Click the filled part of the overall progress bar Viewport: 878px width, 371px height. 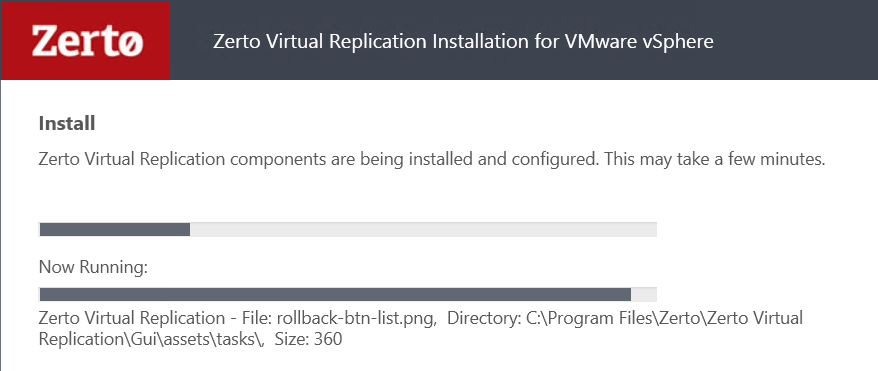(x=115, y=229)
